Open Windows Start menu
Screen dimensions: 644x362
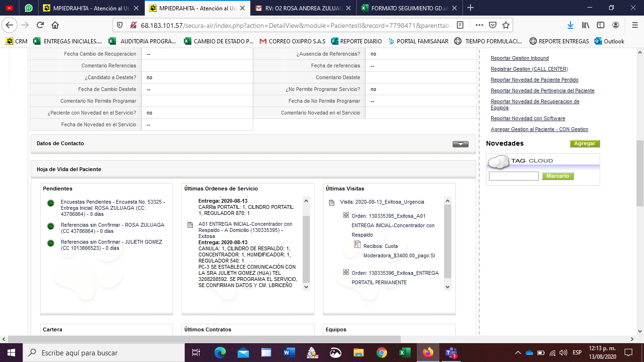tap(11, 353)
